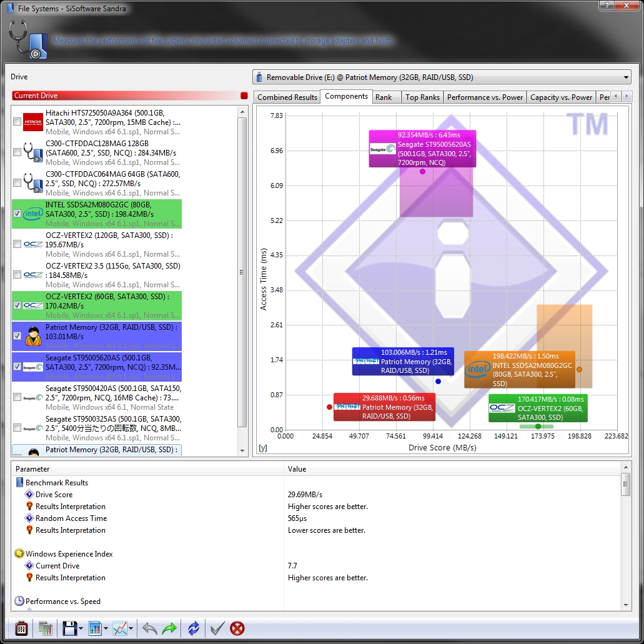The height and width of the screenshot is (644, 644).
Task: Click the Performance vs. Speed clock icon
Action: click(19, 601)
